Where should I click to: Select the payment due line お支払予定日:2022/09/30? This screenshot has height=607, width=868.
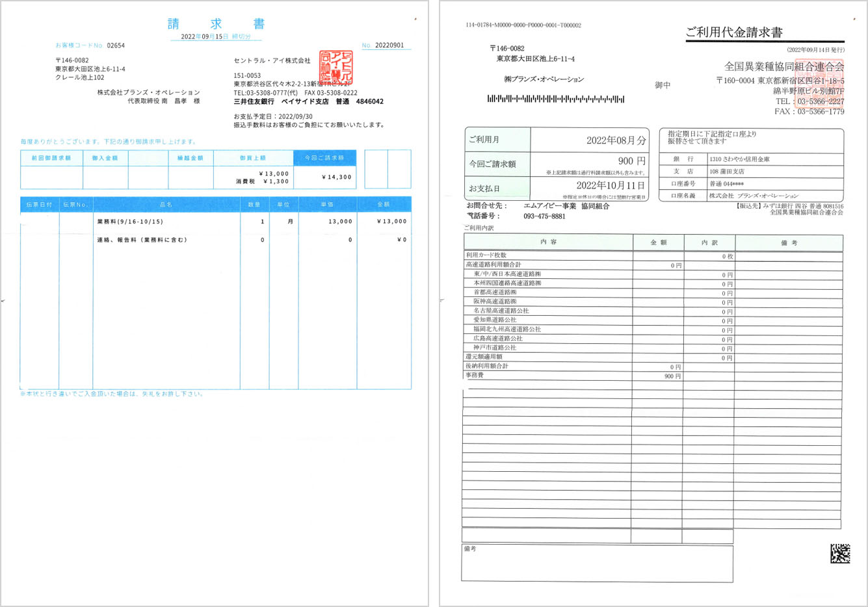[273, 117]
